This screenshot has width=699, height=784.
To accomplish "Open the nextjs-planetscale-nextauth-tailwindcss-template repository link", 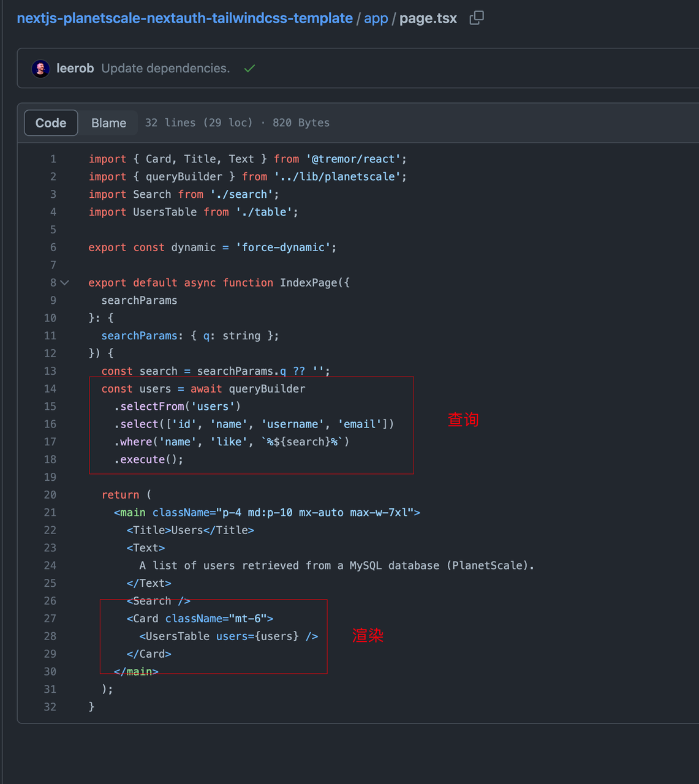I will (x=184, y=18).
